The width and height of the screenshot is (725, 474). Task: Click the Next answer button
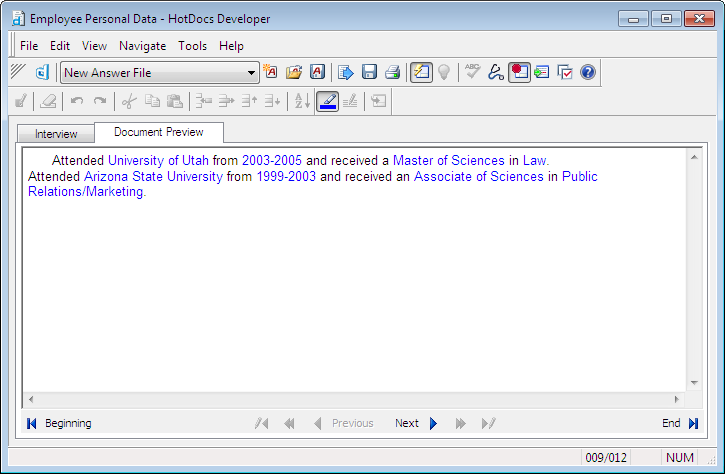coord(416,423)
